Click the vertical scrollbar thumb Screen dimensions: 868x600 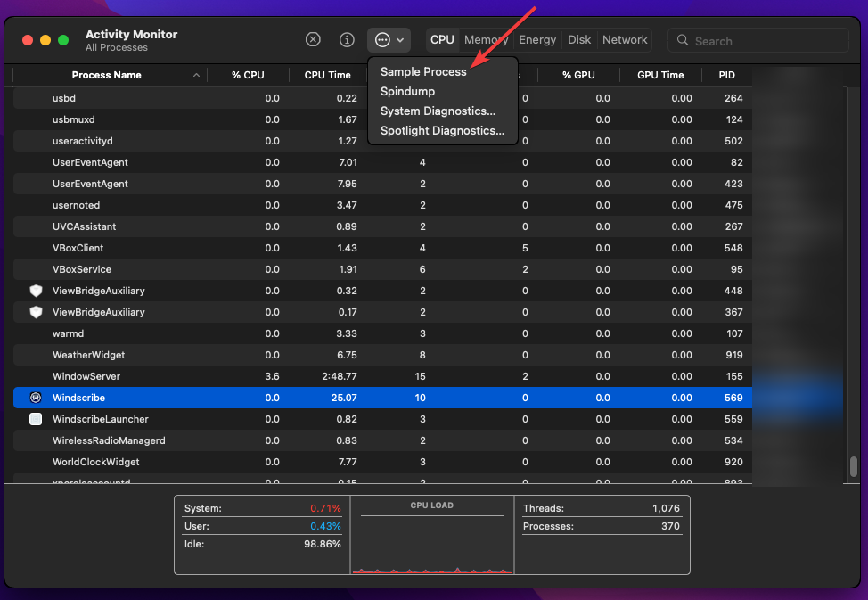click(x=853, y=466)
